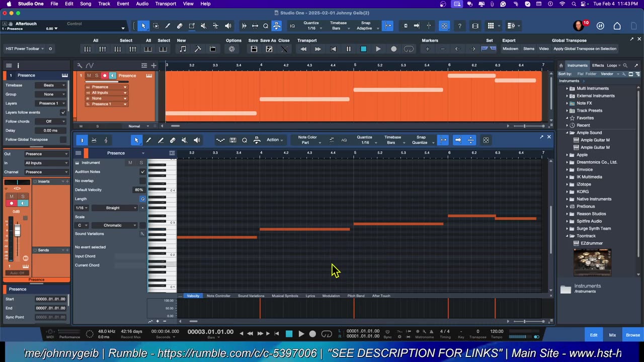Click the New instrument track note icon

[183, 49]
